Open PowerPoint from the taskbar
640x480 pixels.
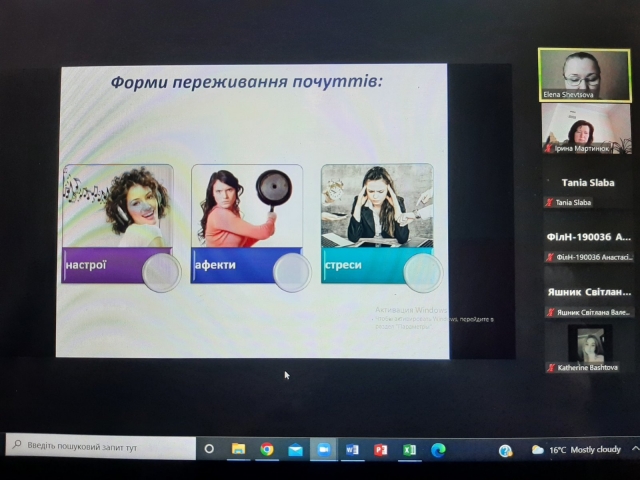point(380,449)
